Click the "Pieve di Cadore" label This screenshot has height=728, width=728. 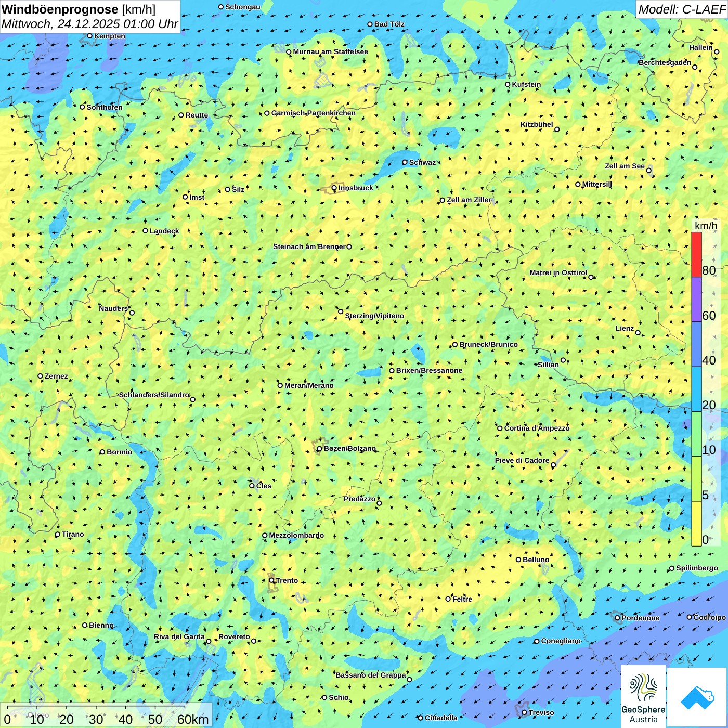click(x=522, y=460)
